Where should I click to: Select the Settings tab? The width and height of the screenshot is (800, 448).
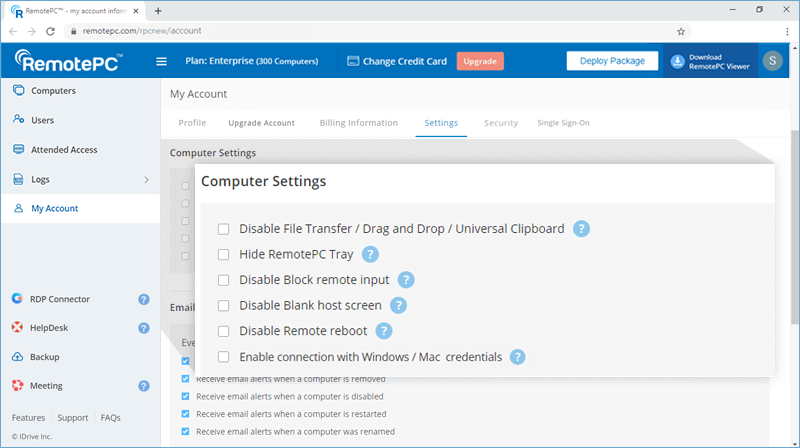(x=441, y=123)
